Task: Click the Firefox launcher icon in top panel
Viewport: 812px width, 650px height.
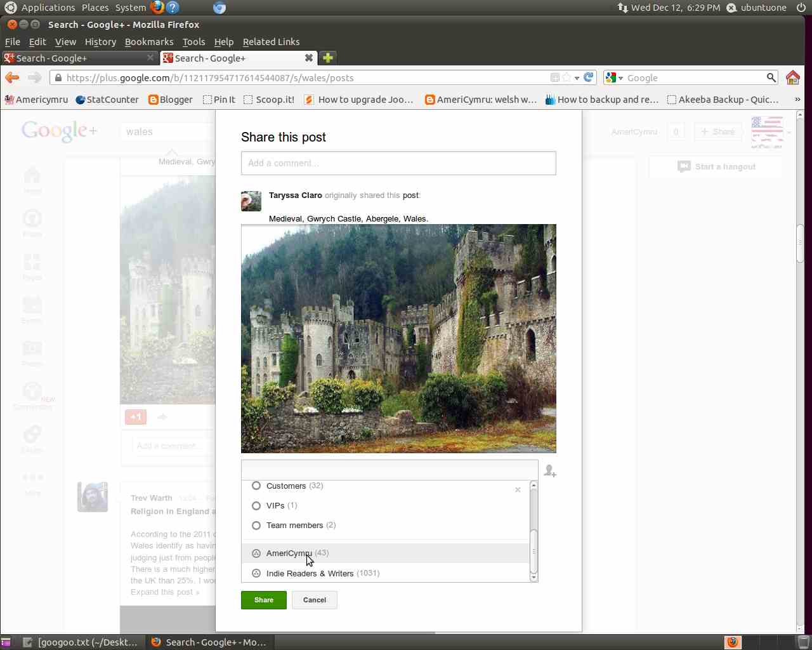Action: tap(157, 8)
